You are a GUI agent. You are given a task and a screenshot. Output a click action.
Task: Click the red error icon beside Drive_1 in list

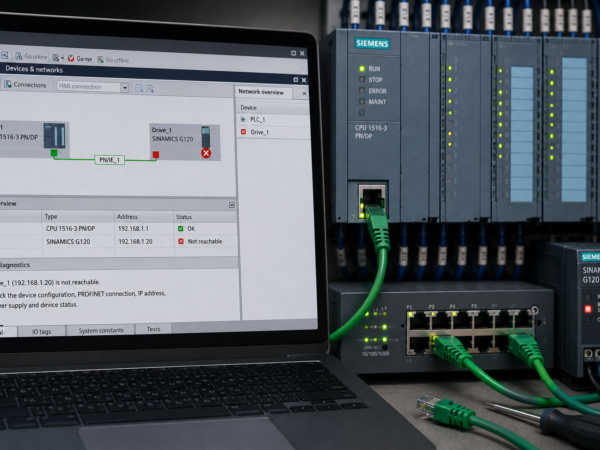coord(243,132)
